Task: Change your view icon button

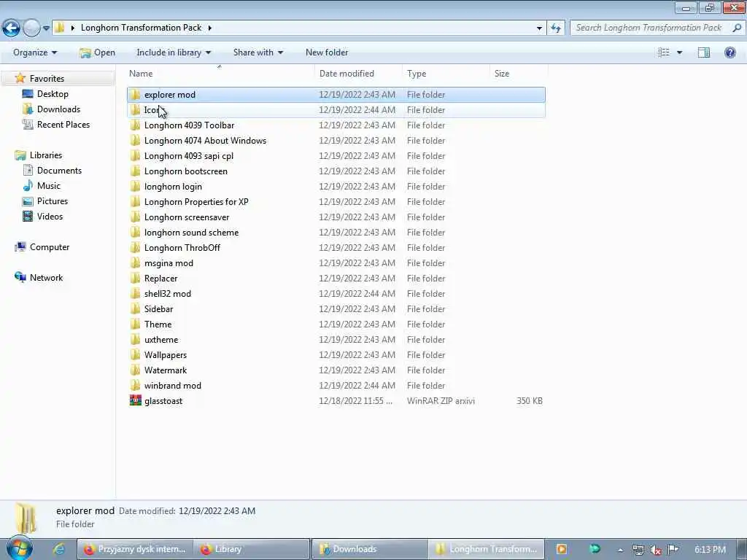Action: tap(664, 52)
